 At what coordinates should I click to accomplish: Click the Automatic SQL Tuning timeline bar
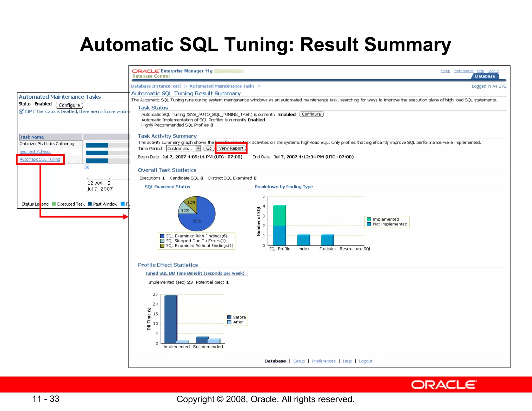[x=97, y=161]
